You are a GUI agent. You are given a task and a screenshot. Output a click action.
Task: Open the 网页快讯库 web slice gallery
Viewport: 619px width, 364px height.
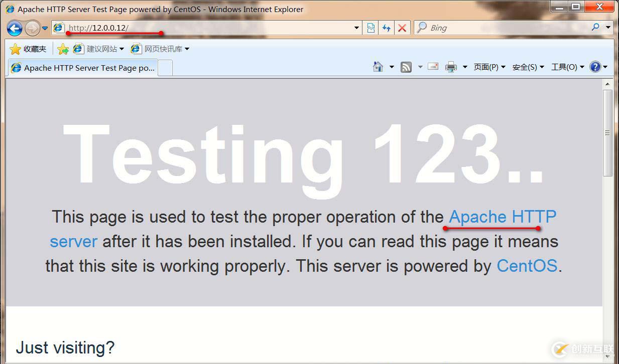click(160, 49)
